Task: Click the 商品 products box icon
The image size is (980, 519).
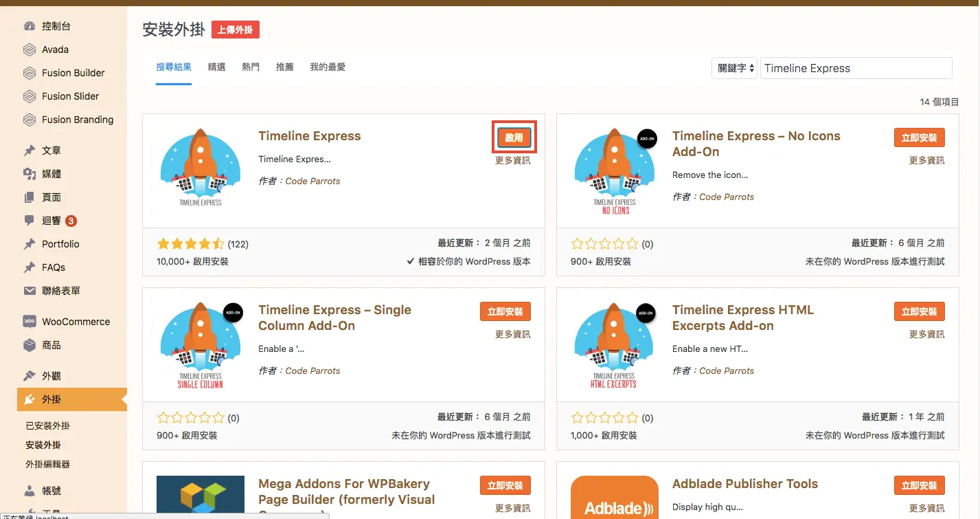Action: click(x=30, y=345)
